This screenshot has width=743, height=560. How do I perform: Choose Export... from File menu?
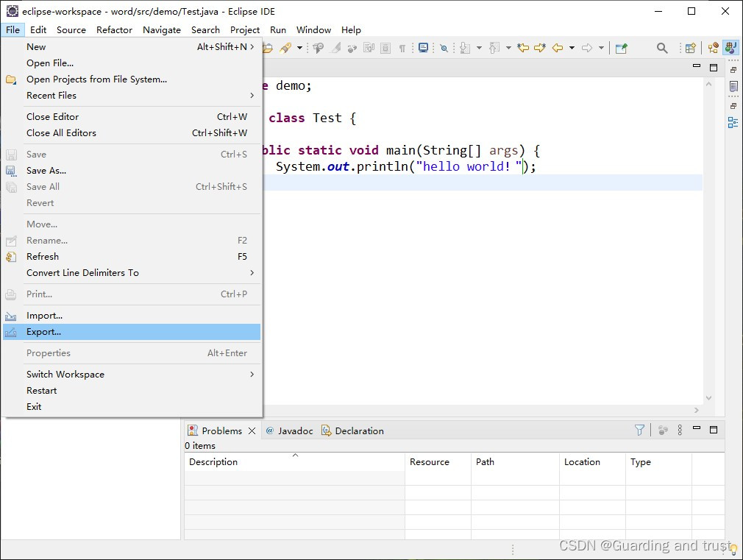click(132, 332)
